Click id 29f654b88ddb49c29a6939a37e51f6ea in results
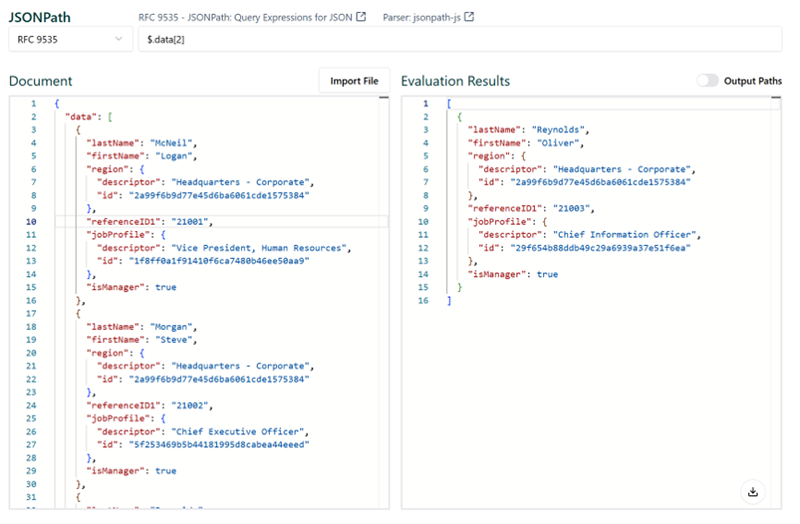800x524 pixels. click(x=600, y=248)
